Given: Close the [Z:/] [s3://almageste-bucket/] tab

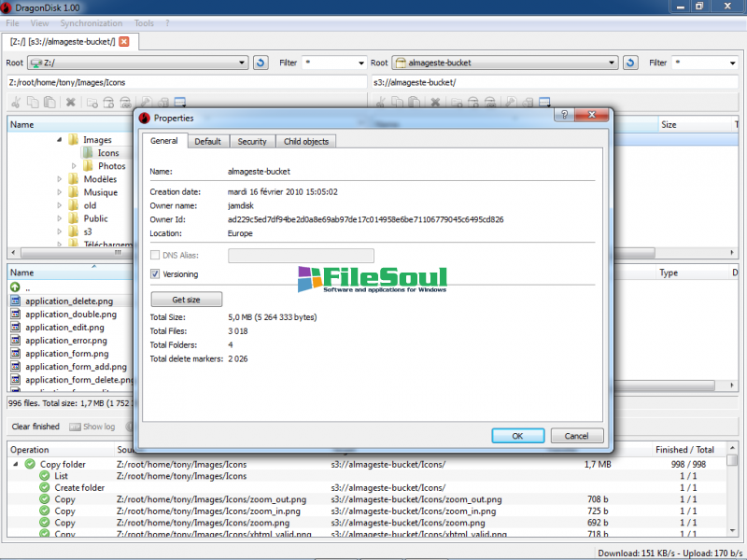Looking at the screenshot, I should (x=124, y=41).
